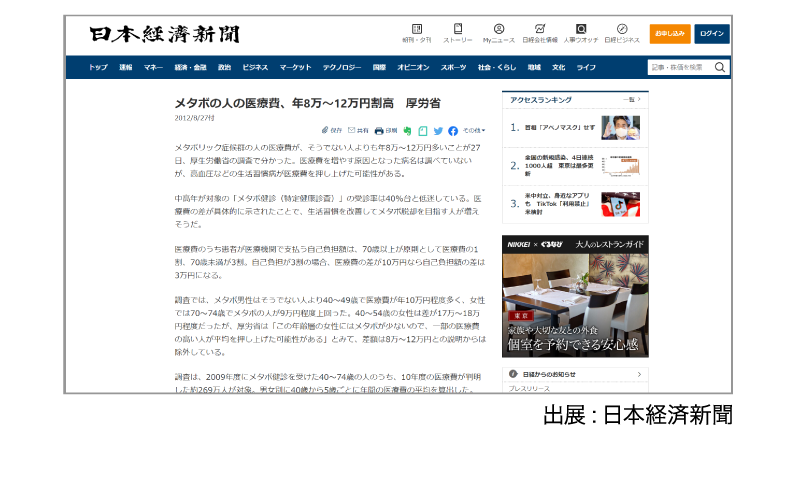Click the ログイン button
This screenshot has width=800, height=477.
(x=712, y=34)
